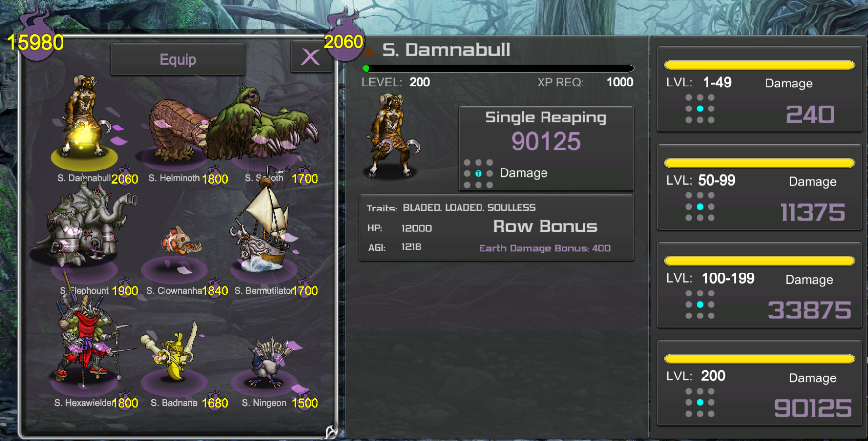
Task: Select the LVL 100-199 damage tier
Action: [x=759, y=285]
